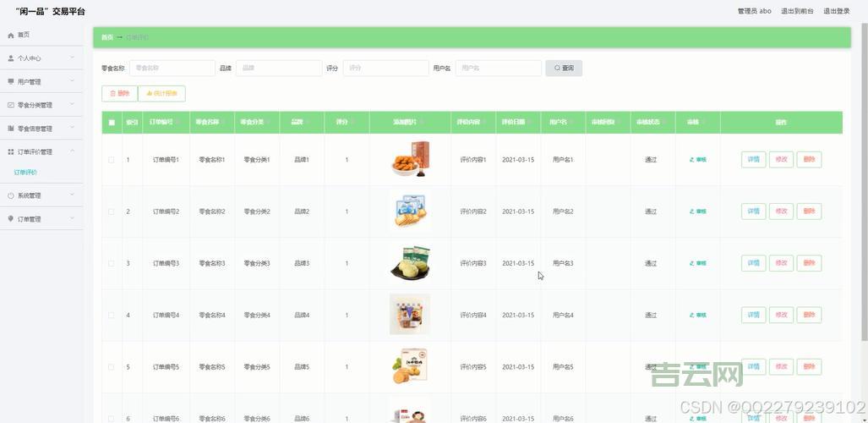868x423 pixels.
Task: Click 删除 for the 订单编号4 row
Action: tap(809, 315)
